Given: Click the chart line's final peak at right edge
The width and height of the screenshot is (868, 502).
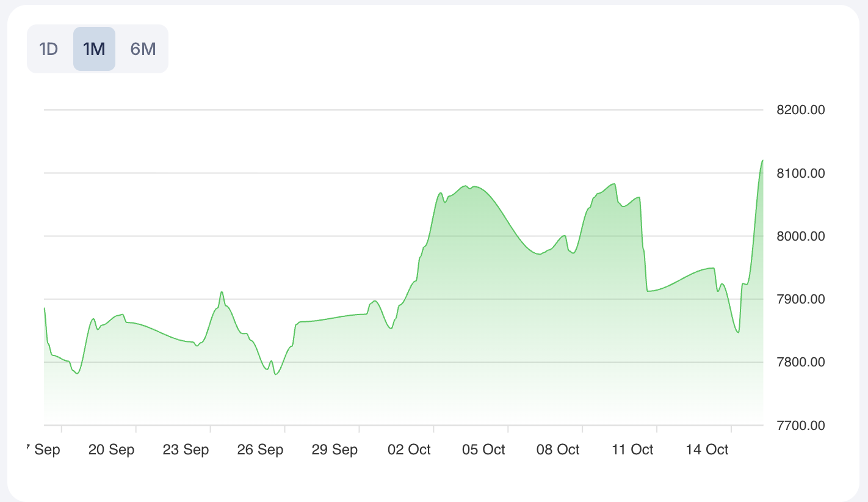Looking at the screenshot, I should (x=762, y=161).
